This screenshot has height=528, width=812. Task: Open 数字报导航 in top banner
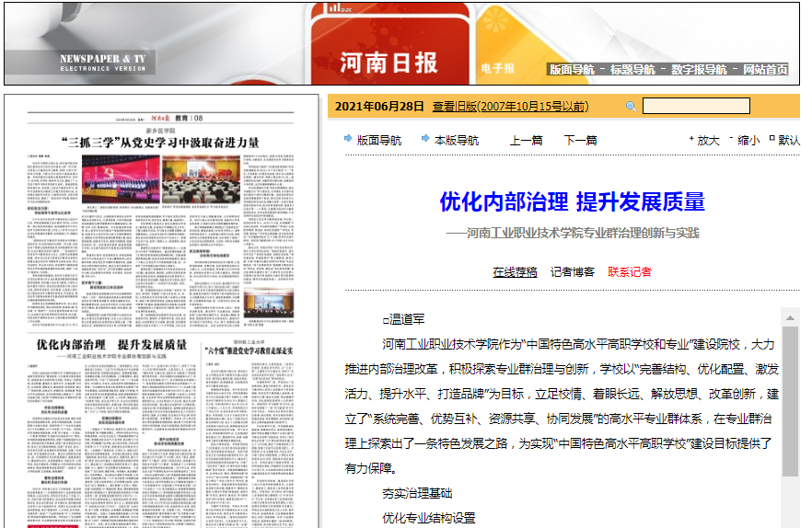[699, 69]
